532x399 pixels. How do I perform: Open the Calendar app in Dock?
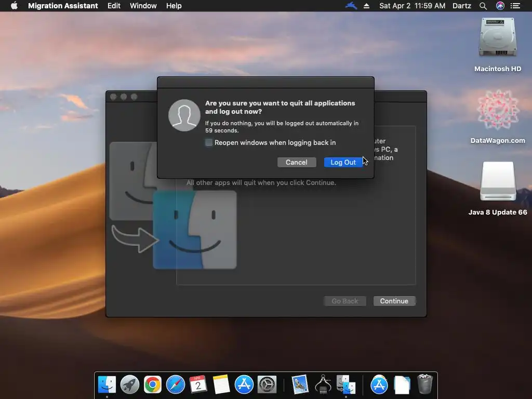pos(198,384)
